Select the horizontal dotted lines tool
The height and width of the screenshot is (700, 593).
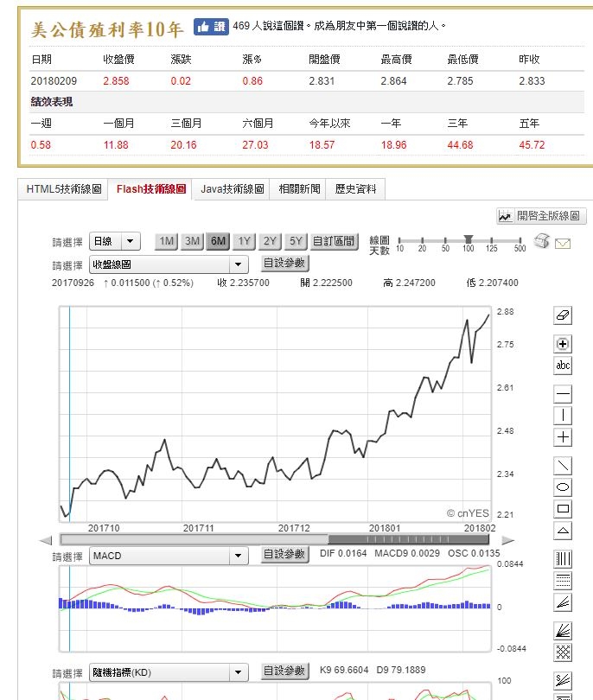pos(563,581)
